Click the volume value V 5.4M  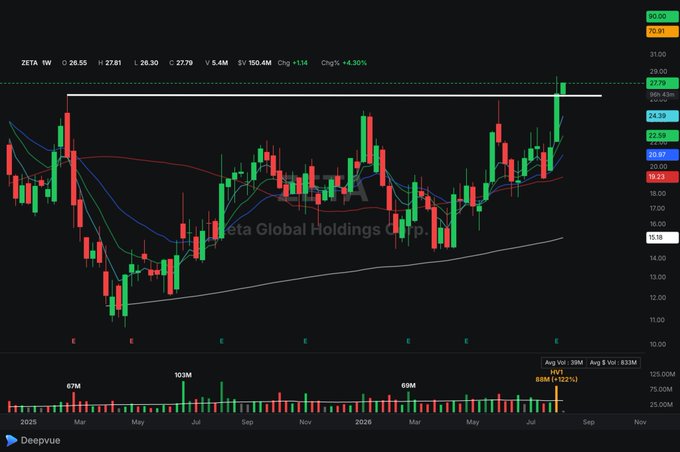tap(217, 63)
